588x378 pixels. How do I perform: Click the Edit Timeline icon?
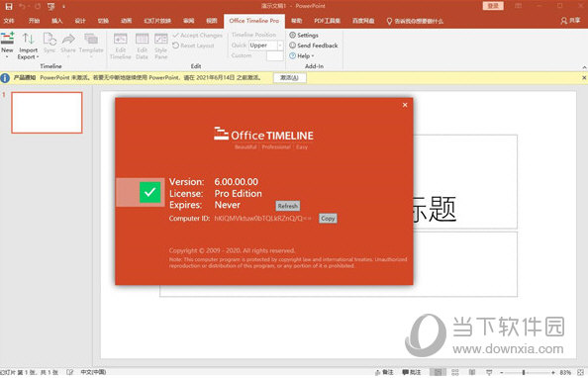121,39
